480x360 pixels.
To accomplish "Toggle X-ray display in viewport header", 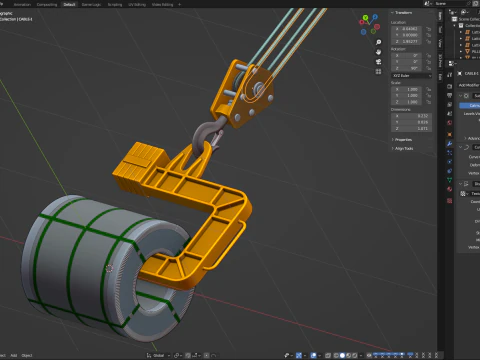I will tap(328, 355).
